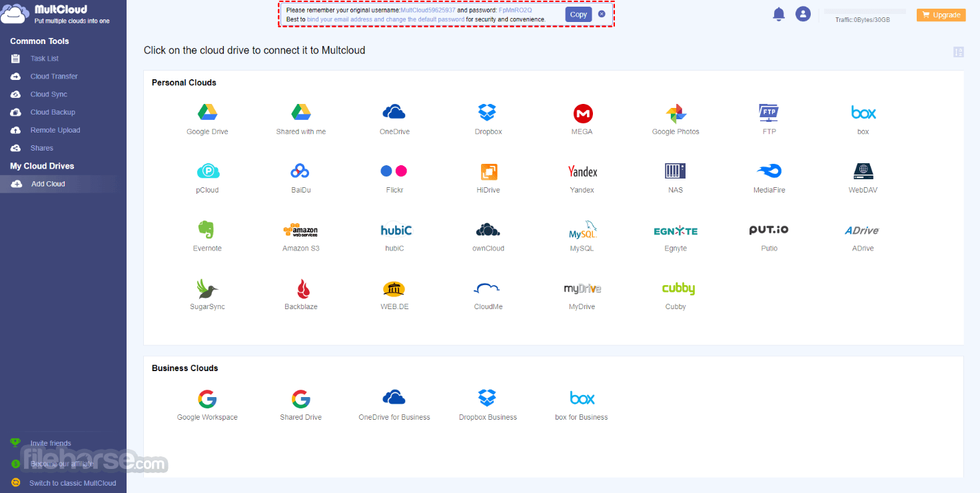This screenshot has height=493, width=980.
Task: Open Cloud Transfer in the sidebar
Action: click(x=54, y=77)
